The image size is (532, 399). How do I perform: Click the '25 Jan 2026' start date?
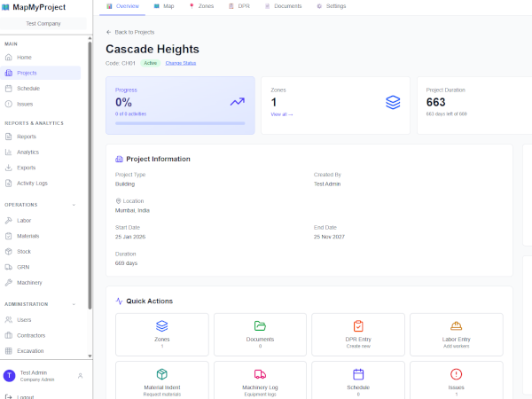(x=130, y=237)
